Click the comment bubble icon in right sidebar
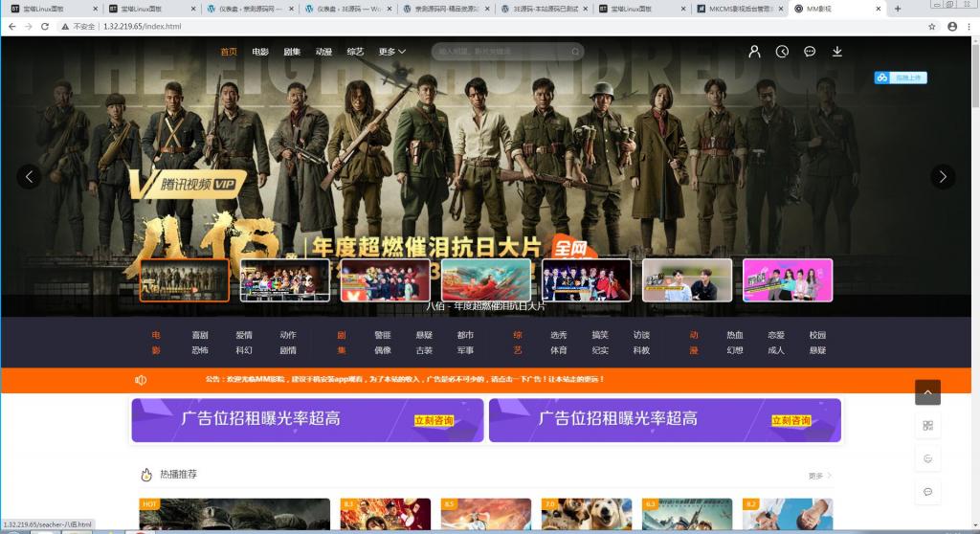The image size is (980, 534). (x=927, y=491)
